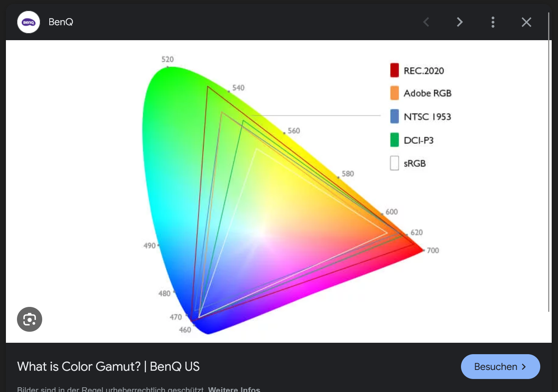Click the color gamut diagram image
The height and width of the screenshot is (392, 558).
pyautogui.click(x=276, y=189)
